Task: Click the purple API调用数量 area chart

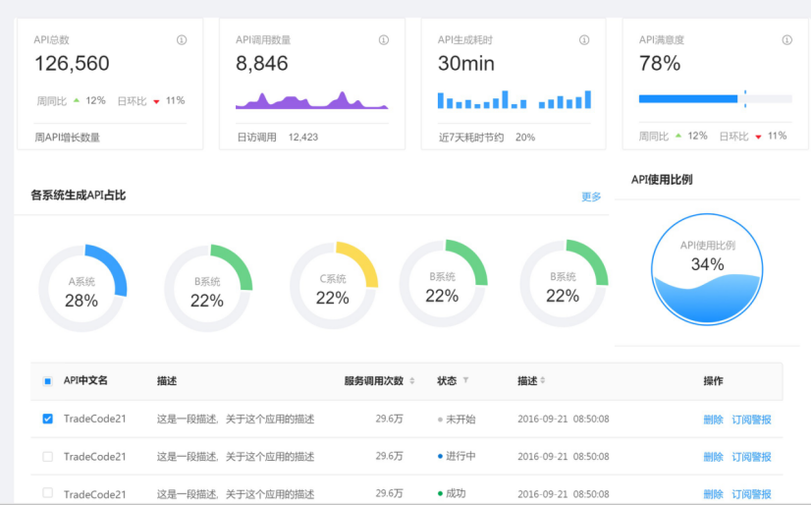Action: point(312,100)
